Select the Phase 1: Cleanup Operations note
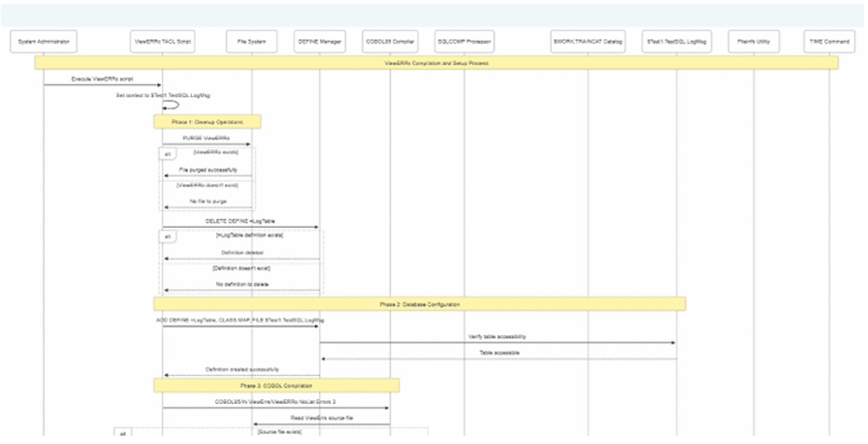 coord(207,122)
